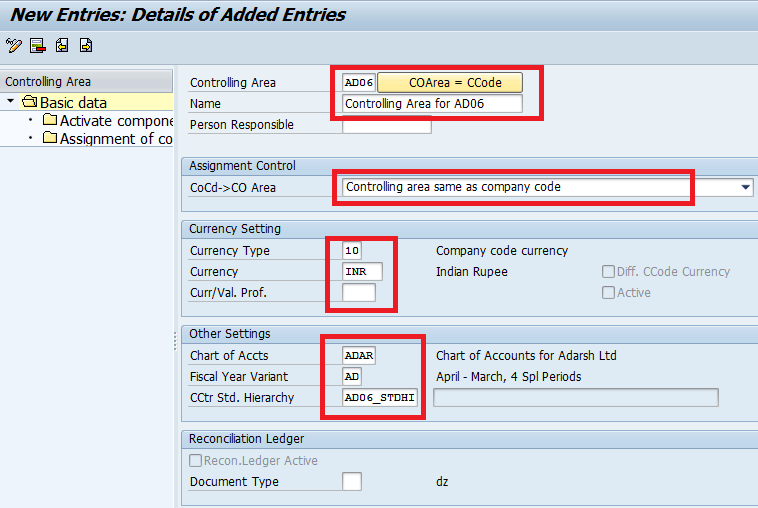This screenshot has width=758, height=508.
Task: Click the 'Currency Setting' group header
Action: 234,229
